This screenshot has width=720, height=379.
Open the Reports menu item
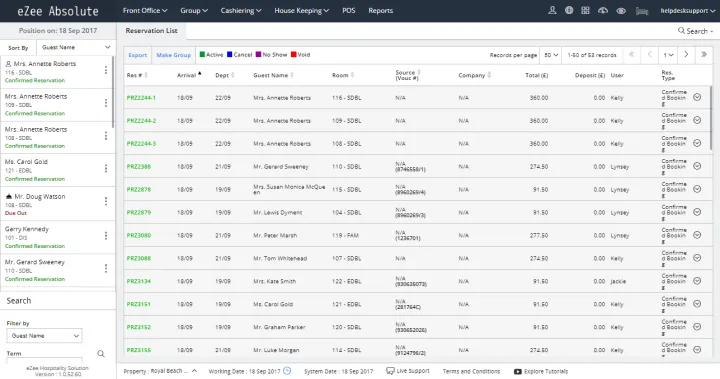tap(381, 11)
